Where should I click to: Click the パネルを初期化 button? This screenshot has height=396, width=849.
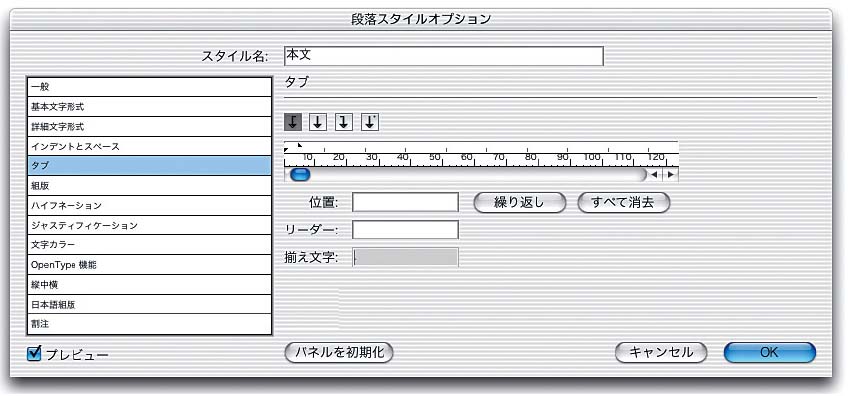(339, 353)
